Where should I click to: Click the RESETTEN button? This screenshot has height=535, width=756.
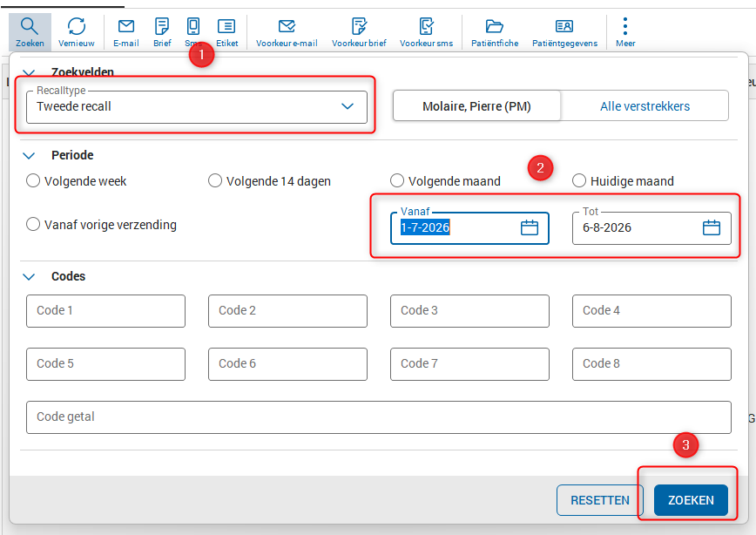coord(600,500)
